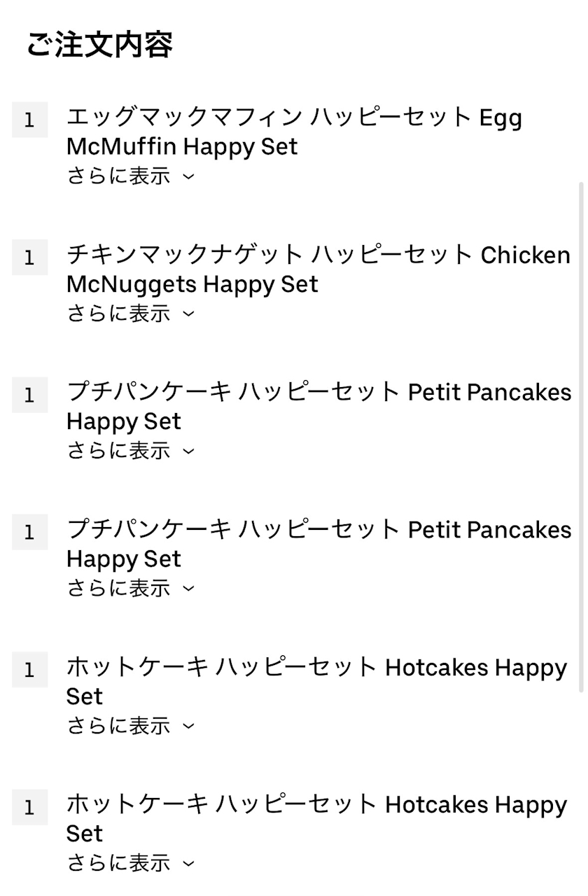
Task: Expand さらに表示 under Chicken McNuggets Happy Set
Action: pos(130,314)
